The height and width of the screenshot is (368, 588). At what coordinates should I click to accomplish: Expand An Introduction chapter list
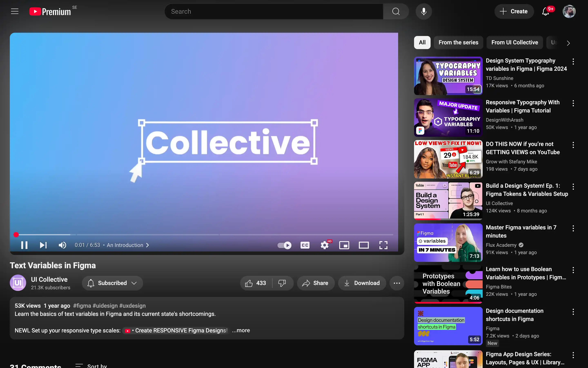(x=128, y=245)
